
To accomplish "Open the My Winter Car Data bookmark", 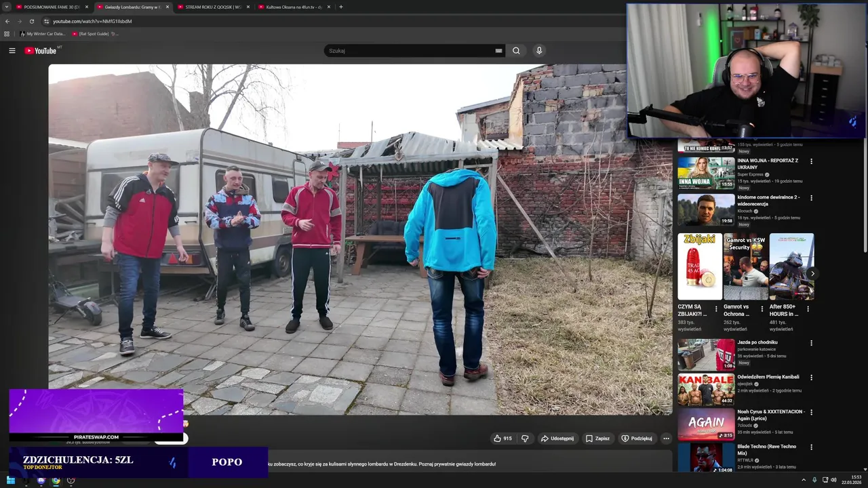I will click(x=43, y=33).
